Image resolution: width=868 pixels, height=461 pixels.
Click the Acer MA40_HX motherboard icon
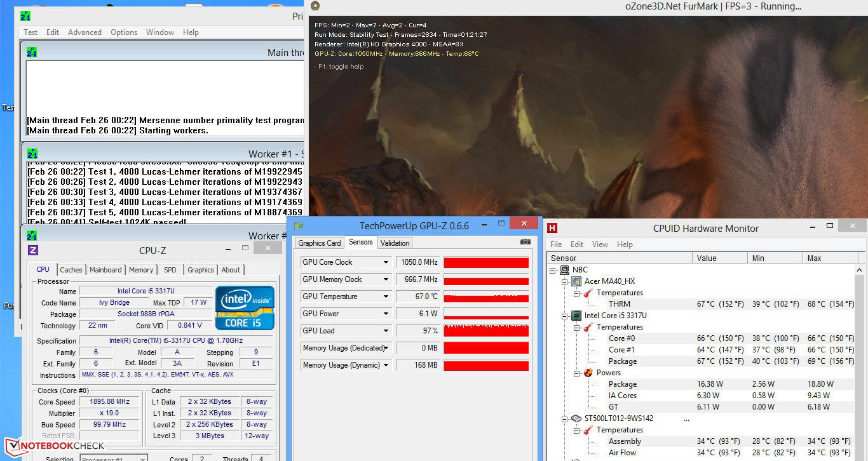pyautogui.click(x=576, y=281)
